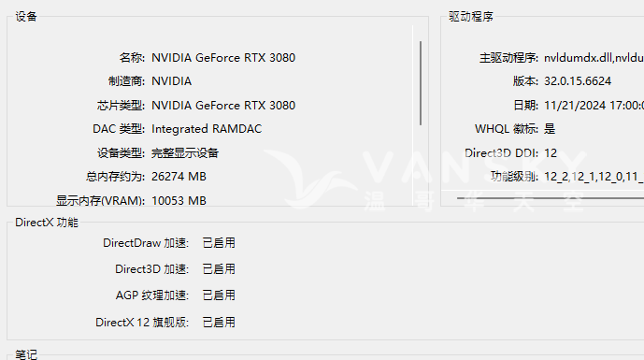This screenshot has width=644, height=360.
Task: Click the 名称: label
Action: coord(132,58)
